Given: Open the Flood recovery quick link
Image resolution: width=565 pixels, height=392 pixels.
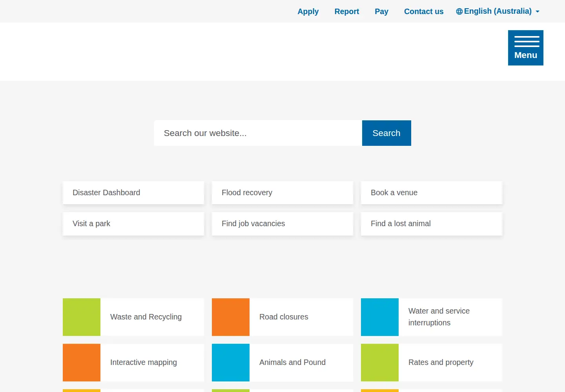Looking at the screenshot, I should click(282, 192).
